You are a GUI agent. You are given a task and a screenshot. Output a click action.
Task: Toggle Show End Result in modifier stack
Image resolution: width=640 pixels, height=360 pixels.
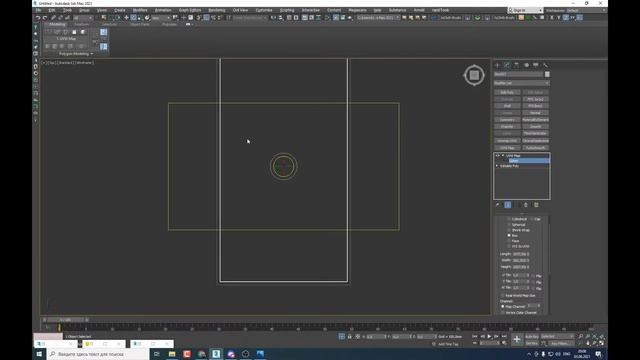coord(508,205)
